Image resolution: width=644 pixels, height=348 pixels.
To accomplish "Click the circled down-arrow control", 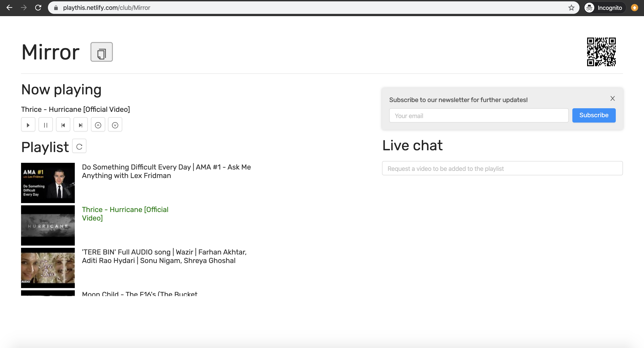I will [115, 125].
